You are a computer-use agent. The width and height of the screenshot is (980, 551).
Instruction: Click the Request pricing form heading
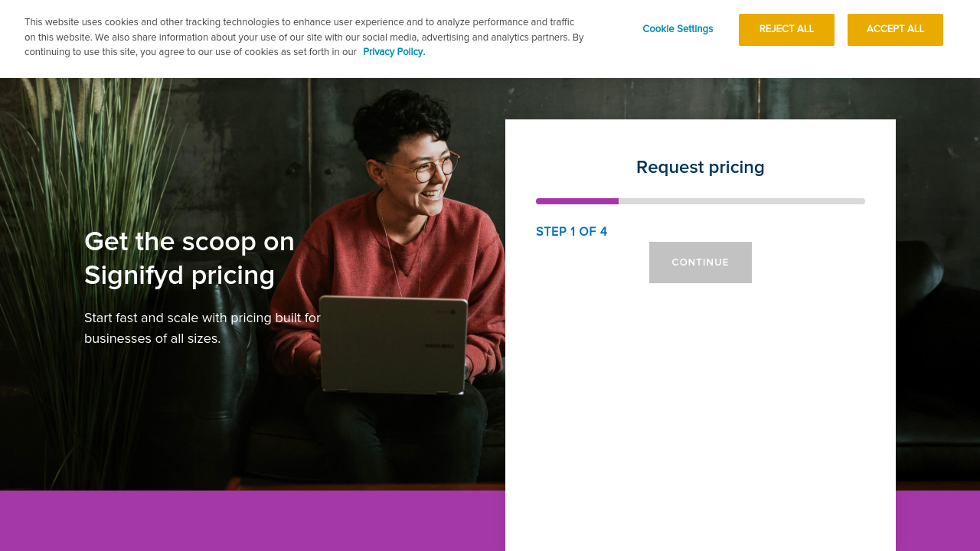tap(700, 168)
